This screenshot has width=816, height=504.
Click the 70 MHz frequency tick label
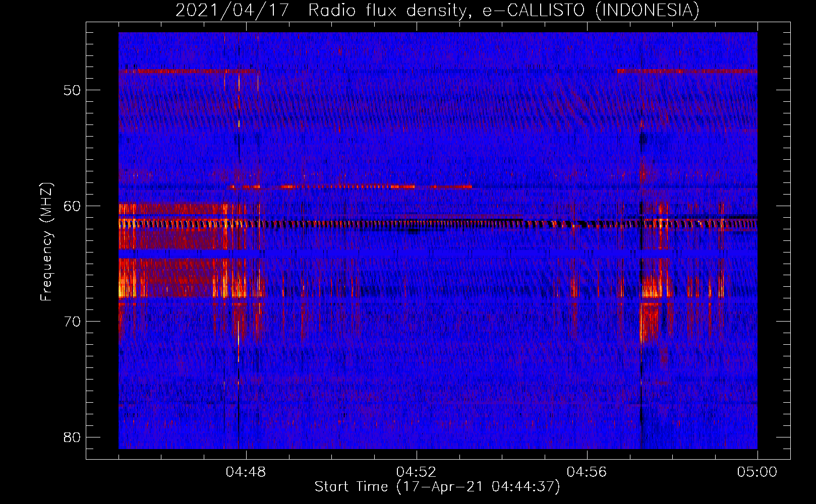(x=72, y=322)
